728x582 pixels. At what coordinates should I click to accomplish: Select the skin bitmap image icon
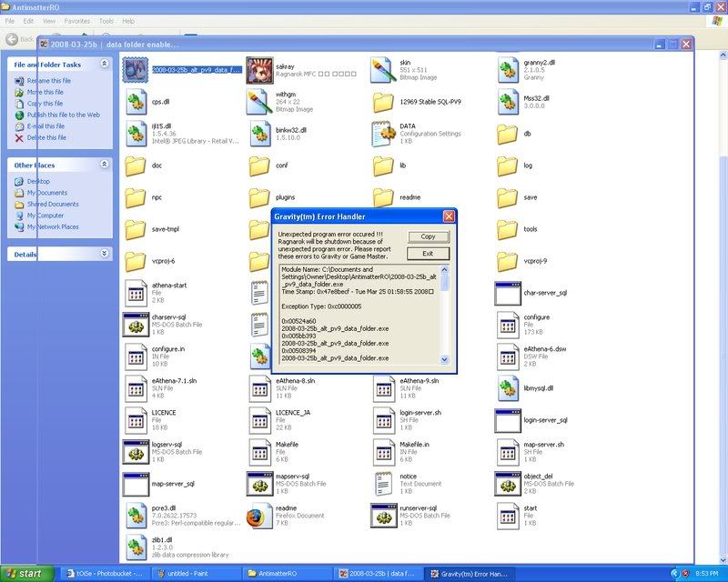(x=383, y=69)
